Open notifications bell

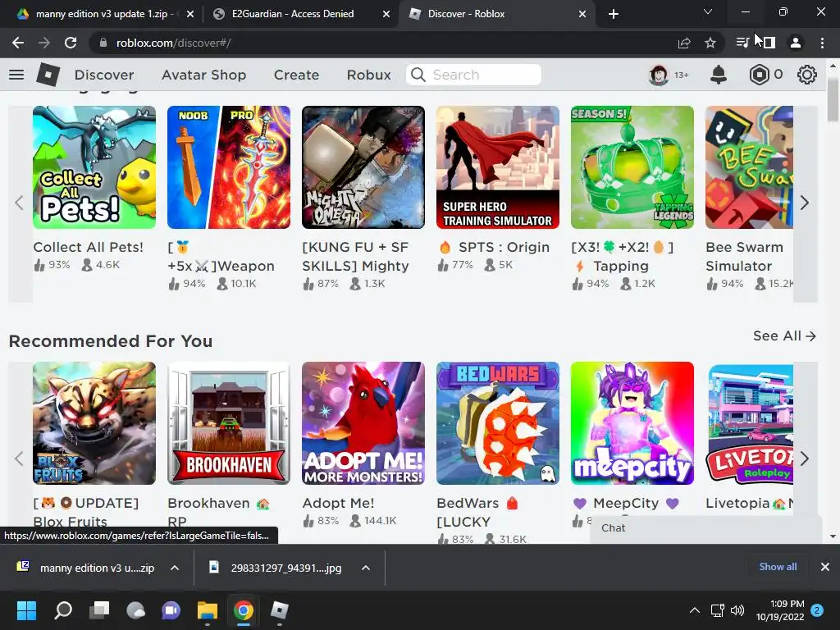pos(718,75)
